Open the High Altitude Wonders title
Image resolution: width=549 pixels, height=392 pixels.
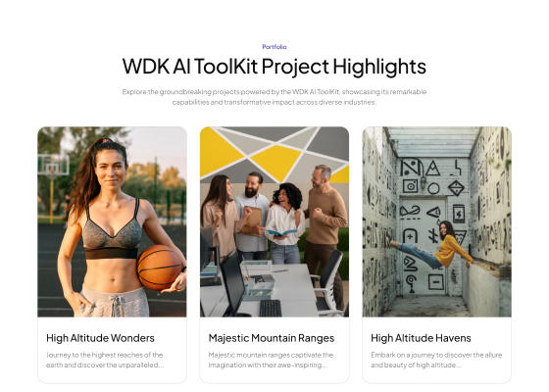[x=100, y=338]
